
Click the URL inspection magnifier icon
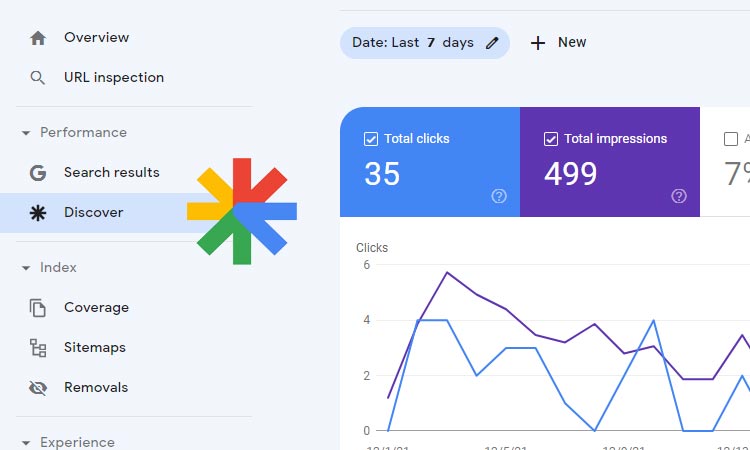click(38, 77)
